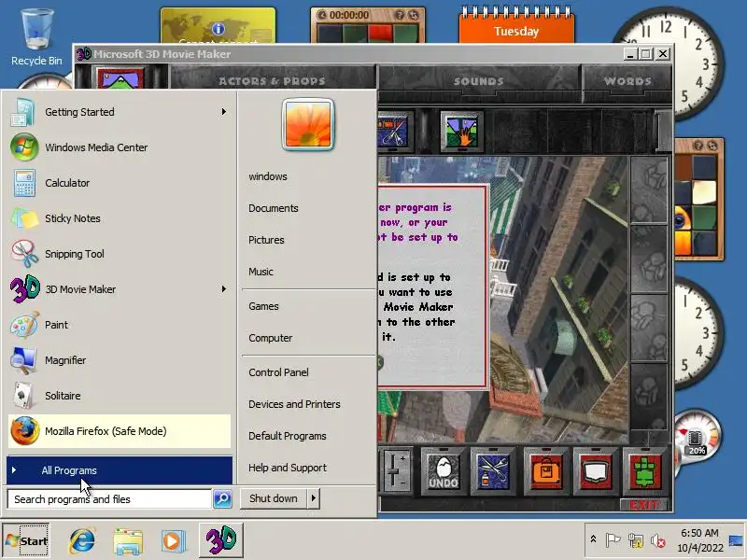This screenshot has width=747, height=560.
Task: Open the orange portfolio bag icon
Action: pos(546,471)
